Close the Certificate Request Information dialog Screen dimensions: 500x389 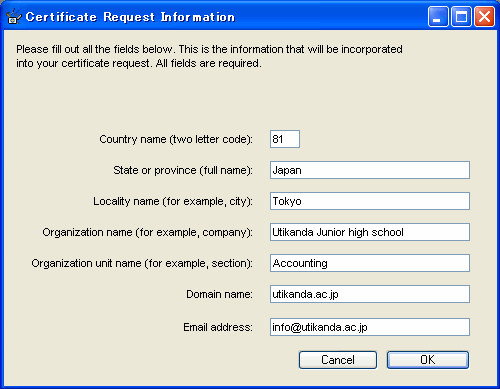click(x=484, y=16)
